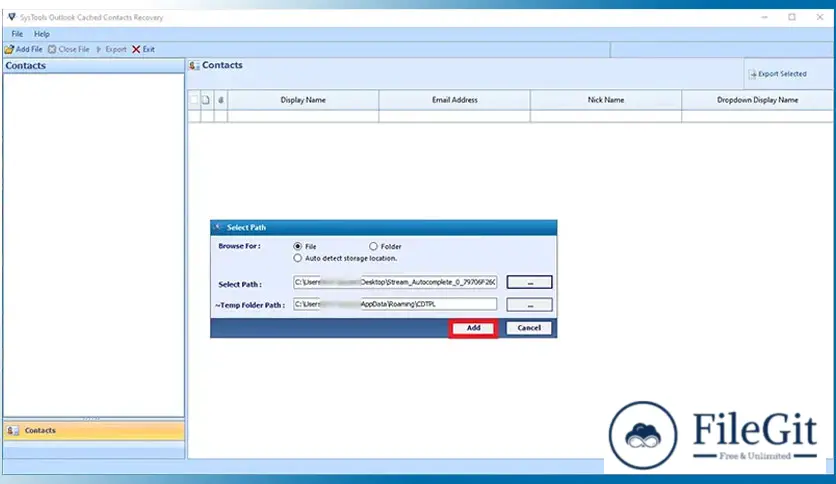
Task: Click the Export toolbar button
Action: (111, 50)
